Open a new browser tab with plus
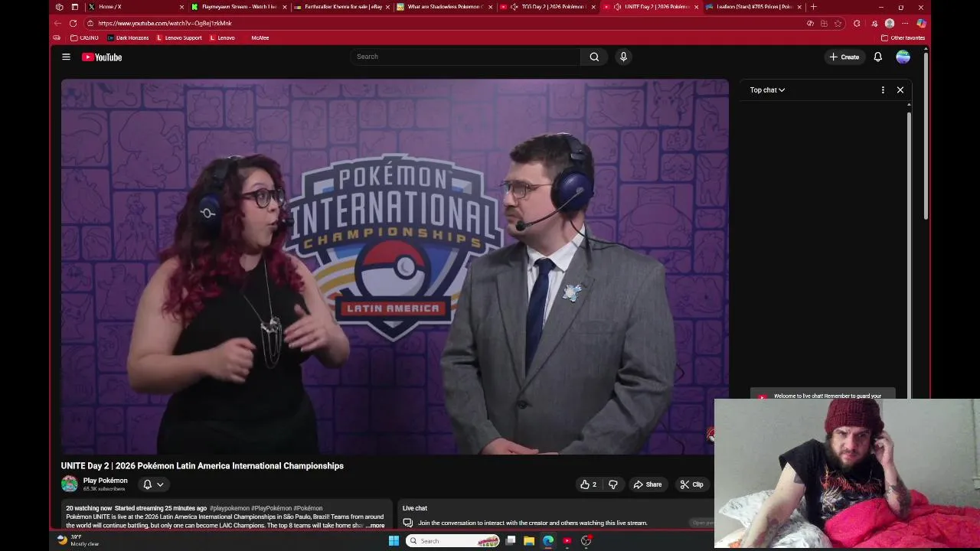This screenshot has height=551, width=980. coord(813,7)
